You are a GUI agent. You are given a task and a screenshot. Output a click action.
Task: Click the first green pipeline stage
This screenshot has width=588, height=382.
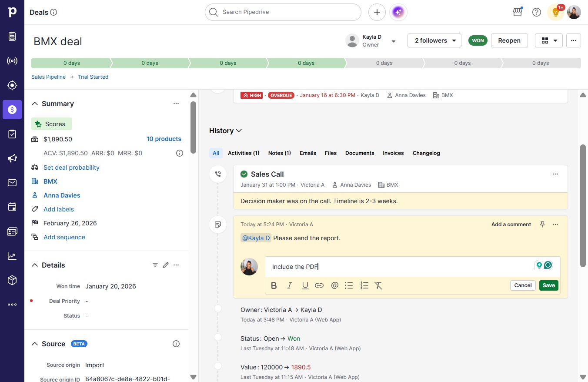click(x=71, y=63)
